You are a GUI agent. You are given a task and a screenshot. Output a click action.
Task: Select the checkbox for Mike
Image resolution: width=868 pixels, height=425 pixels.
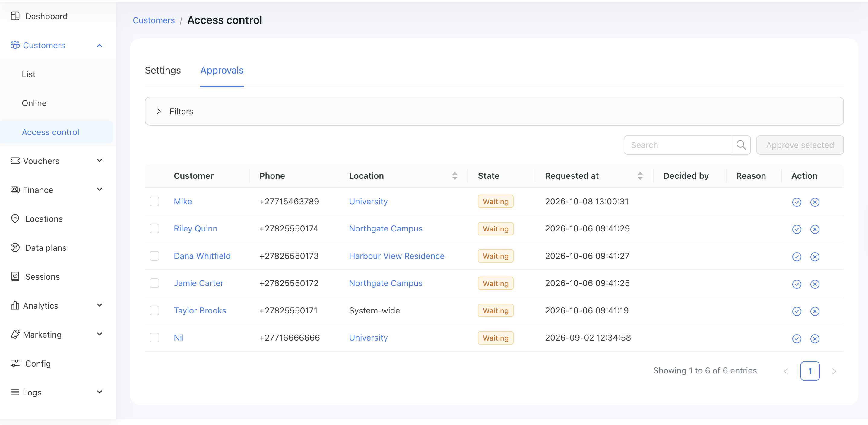(154, 201)
